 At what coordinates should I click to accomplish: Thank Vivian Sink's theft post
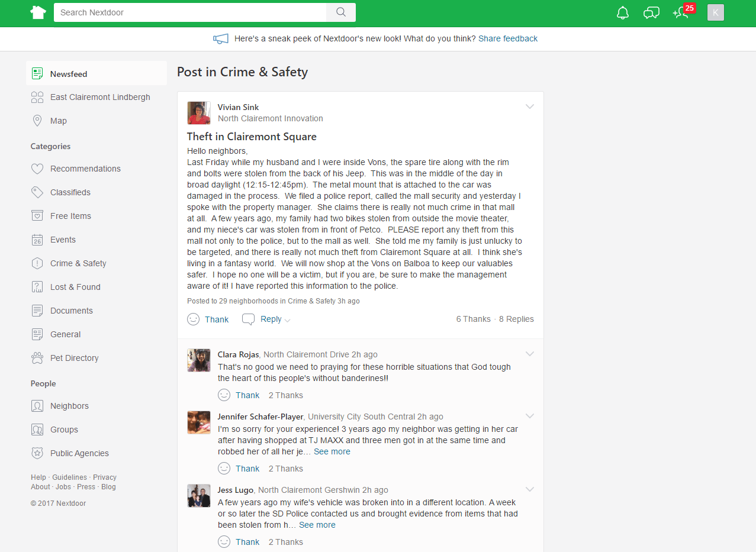click(208, 319)
